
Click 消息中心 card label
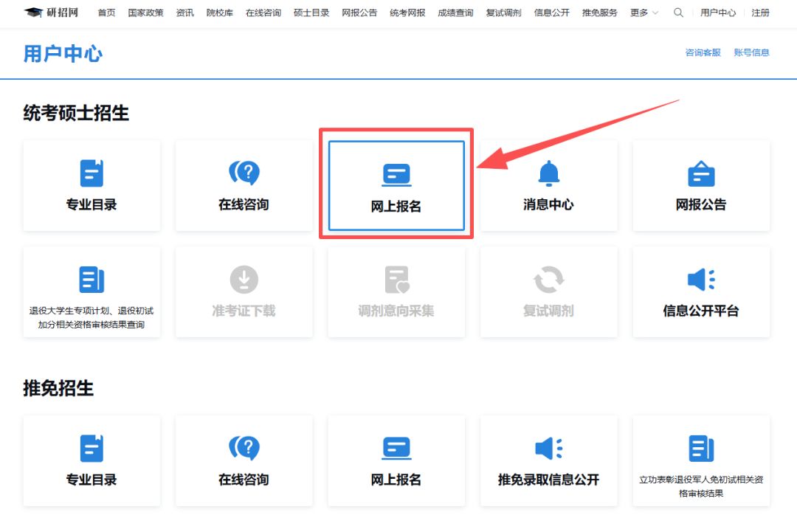549,204
